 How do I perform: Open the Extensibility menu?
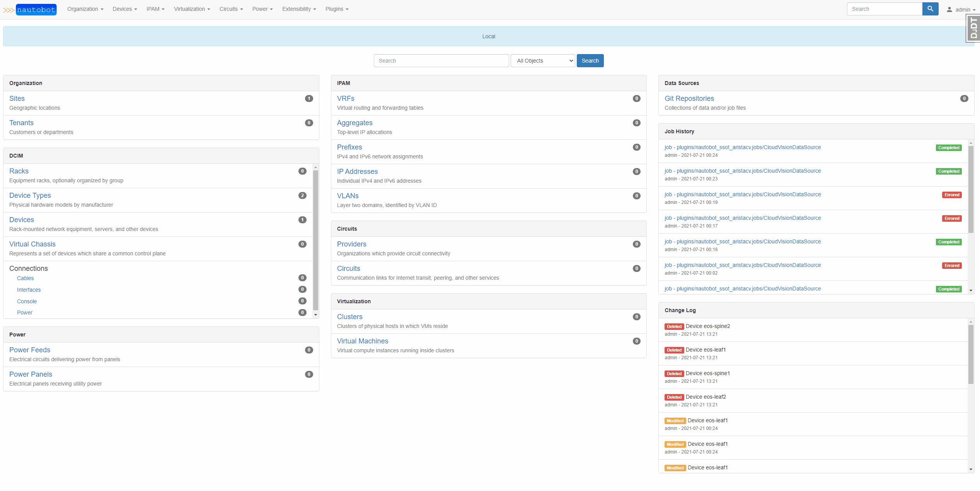299,9
